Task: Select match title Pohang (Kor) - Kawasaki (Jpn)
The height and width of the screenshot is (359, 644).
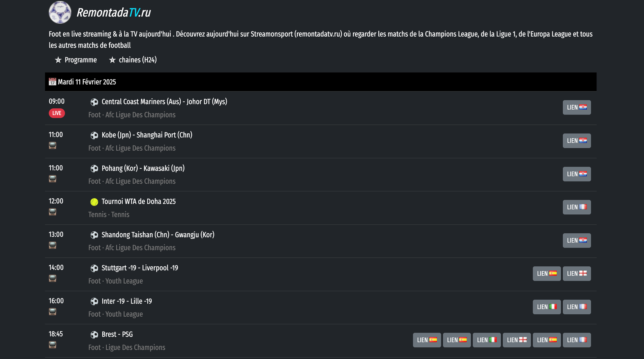Action: pyautogui.click(x=143, y=168)
